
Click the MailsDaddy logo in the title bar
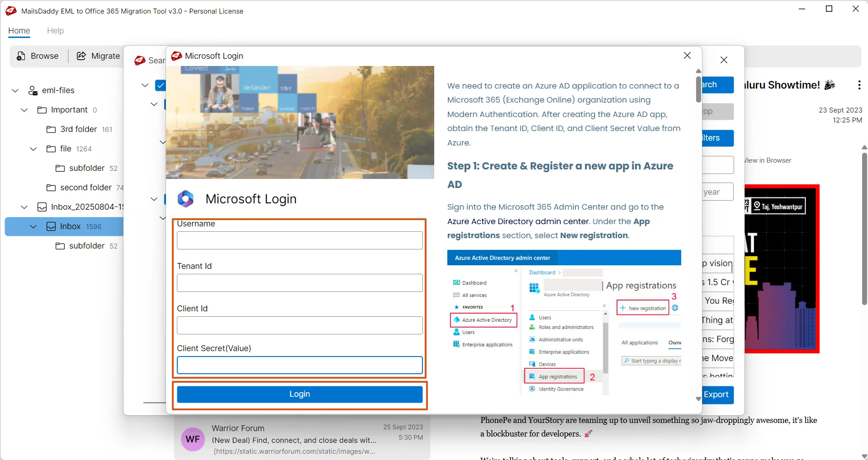[x=10, y=10]
